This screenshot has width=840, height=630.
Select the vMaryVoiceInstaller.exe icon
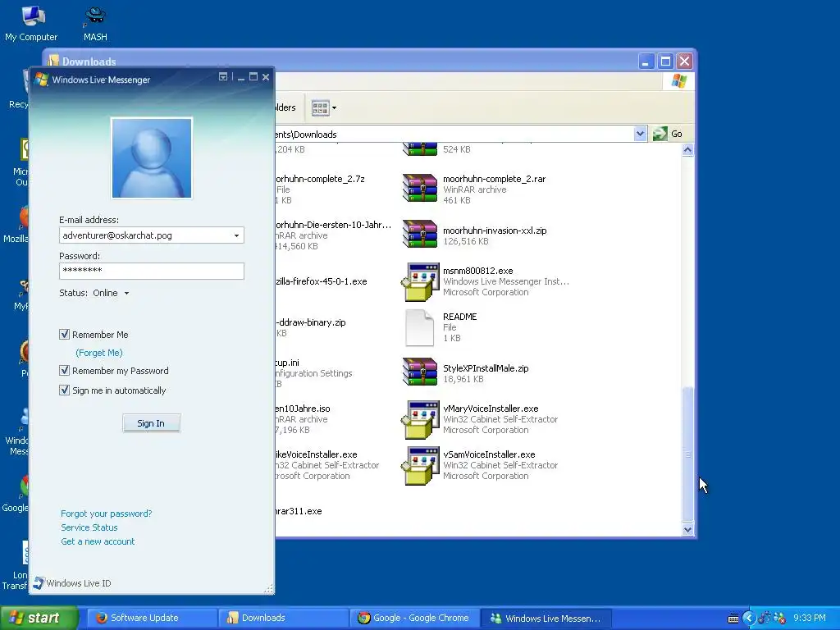[x=419, y=419]
